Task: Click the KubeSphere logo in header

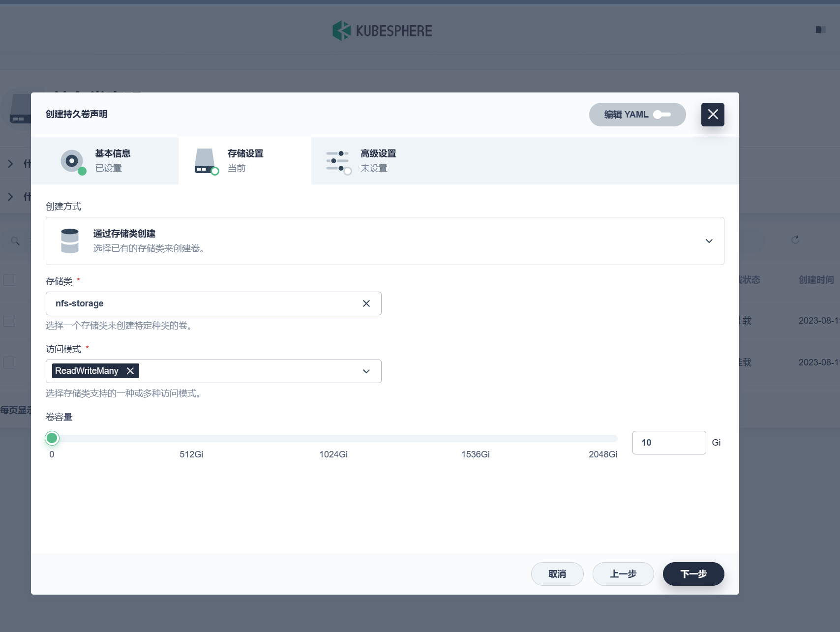Action: 382,31
